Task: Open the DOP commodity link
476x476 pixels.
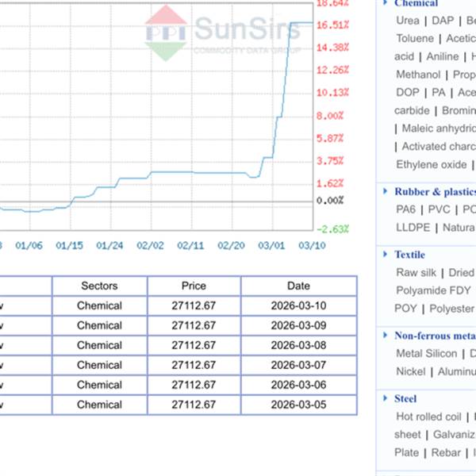Action: (408, 92)
